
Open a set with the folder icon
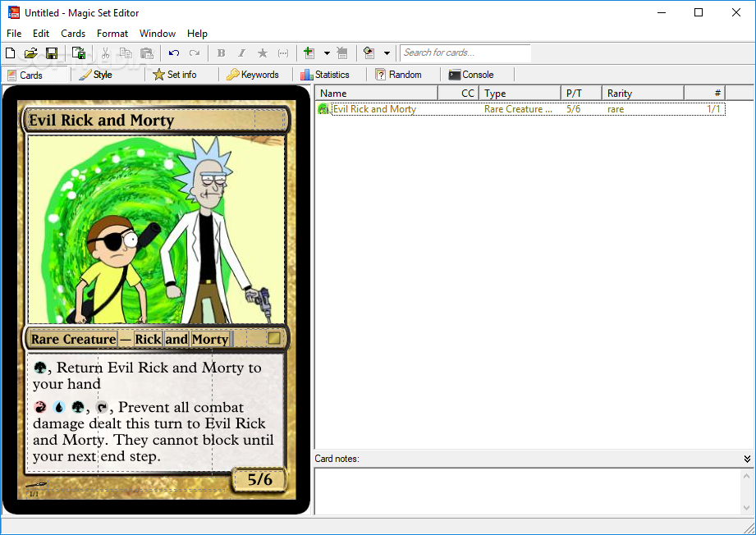tap(31, 53)
